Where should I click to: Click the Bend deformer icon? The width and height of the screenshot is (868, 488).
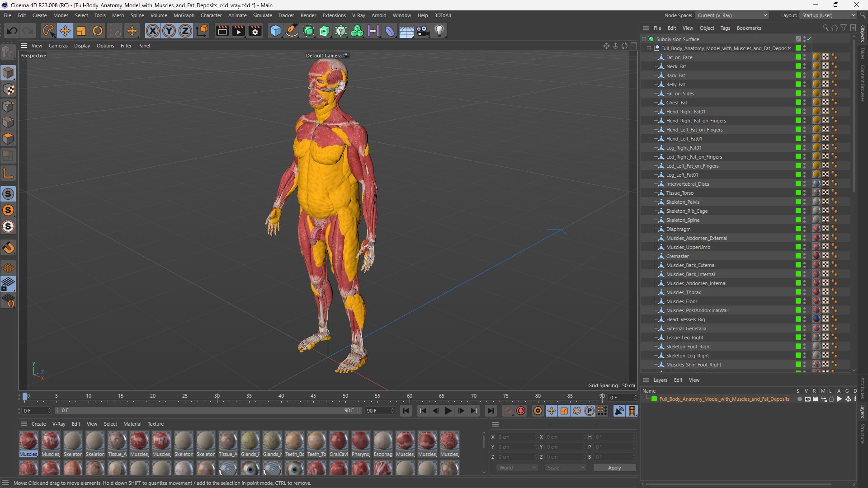tap(390, 31)
